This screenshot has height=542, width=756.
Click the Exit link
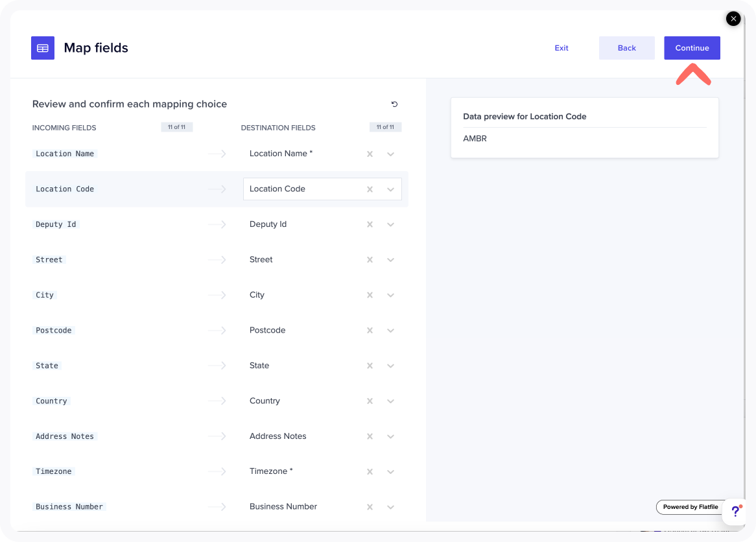click(x=561, y=48)
